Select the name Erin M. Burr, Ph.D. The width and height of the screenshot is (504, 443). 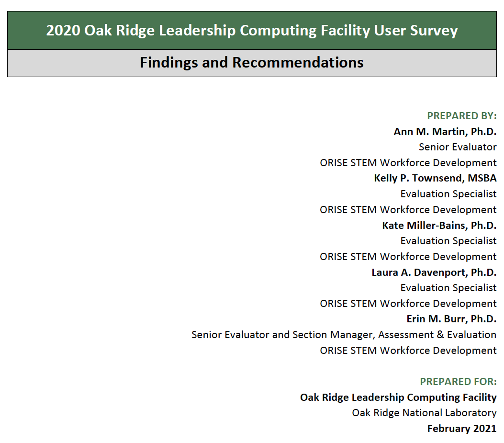tap(451, 319)
